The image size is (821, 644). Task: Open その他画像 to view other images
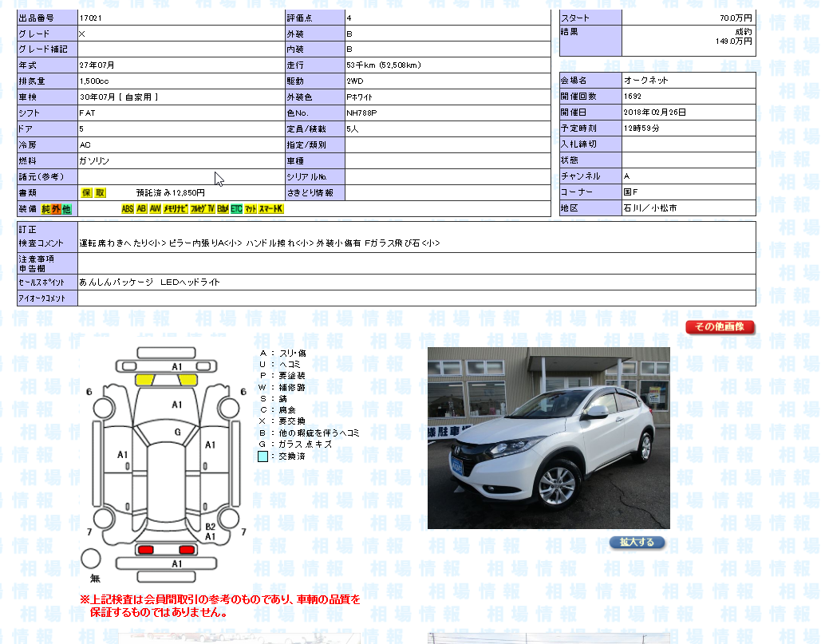(720, 327)
